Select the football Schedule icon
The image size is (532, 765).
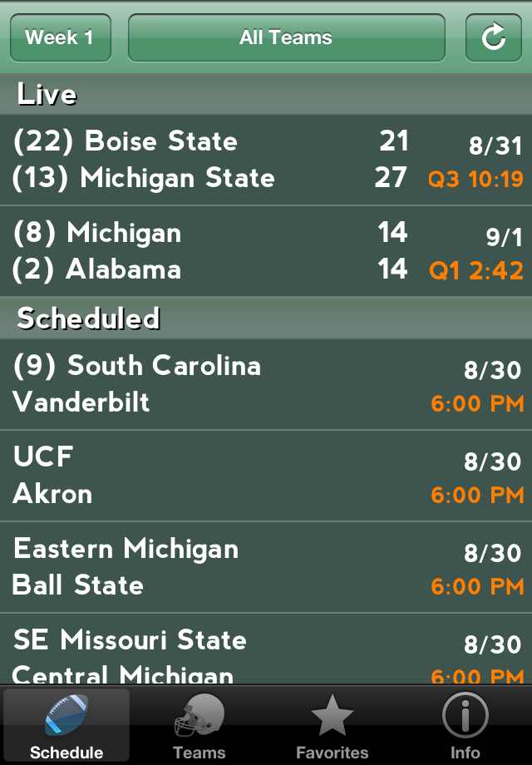point(66,715)
